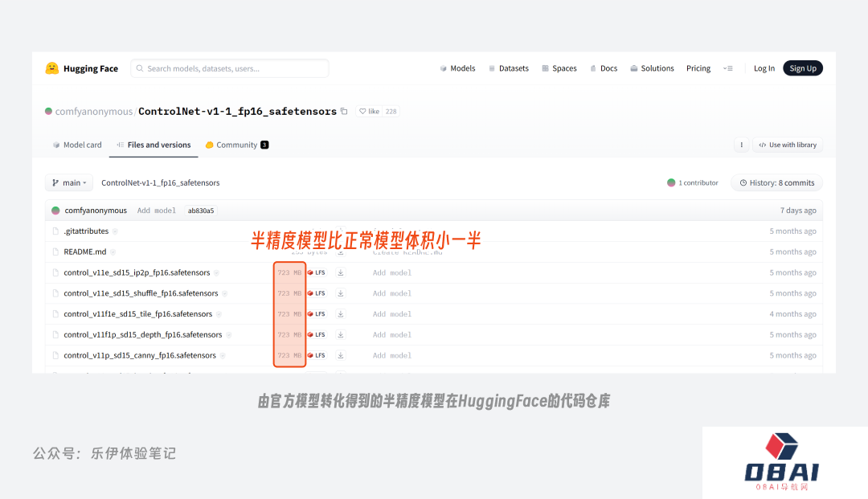This screenshot has height=499, width=868.
Task: Open Add model commit on the tile row
Action: 392,314
